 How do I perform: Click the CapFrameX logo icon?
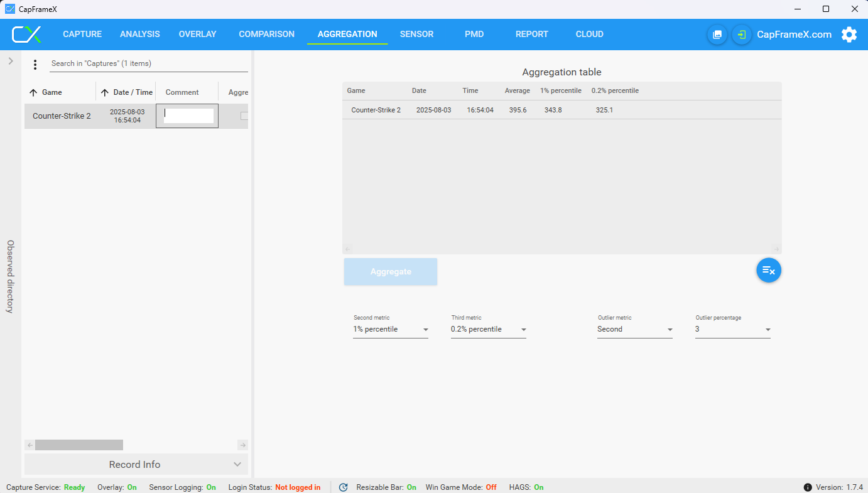point(26,34)
